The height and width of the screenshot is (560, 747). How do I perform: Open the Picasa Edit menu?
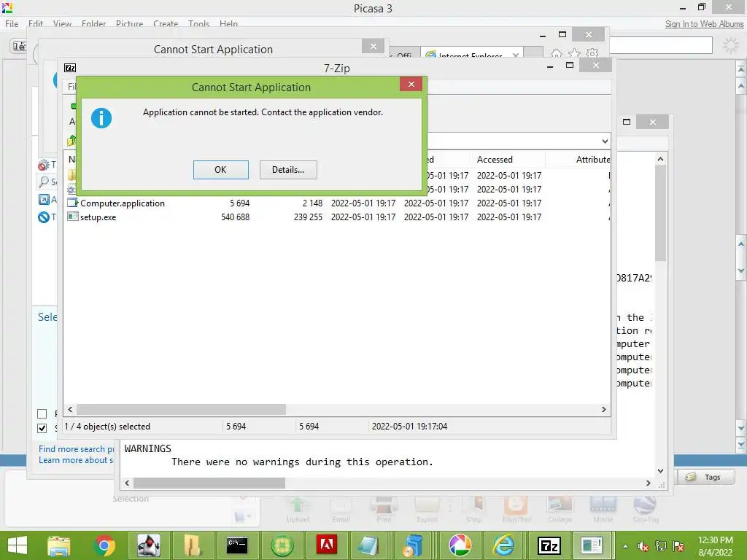36,24
